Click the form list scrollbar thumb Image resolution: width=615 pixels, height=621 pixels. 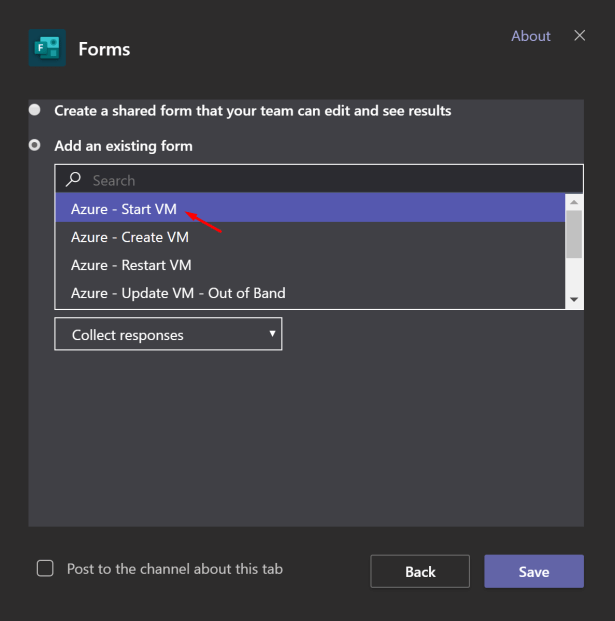(574, 234)
